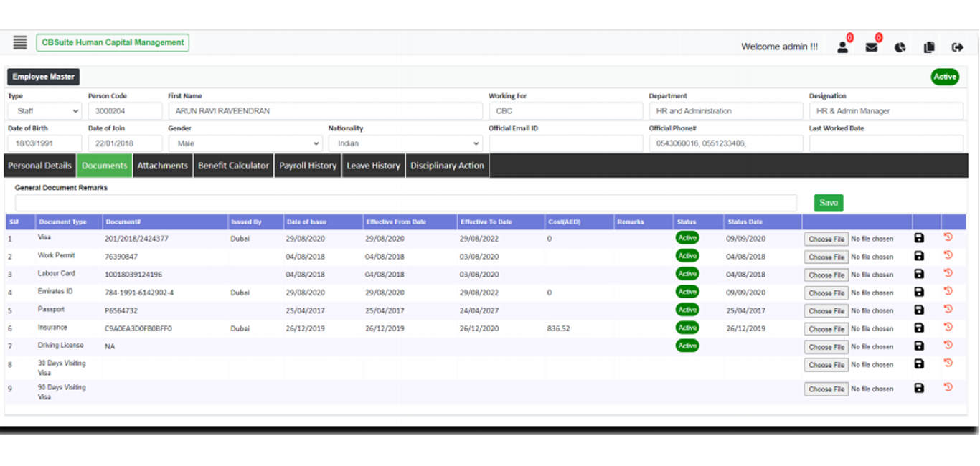Save the Visa document row
Screen dimensions: 980x466
point(919,238)
